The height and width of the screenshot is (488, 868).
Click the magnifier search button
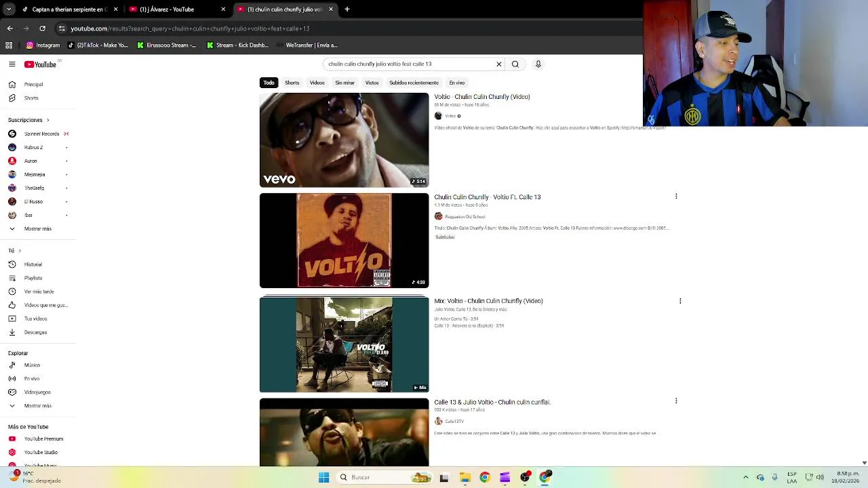coord(515,64)
